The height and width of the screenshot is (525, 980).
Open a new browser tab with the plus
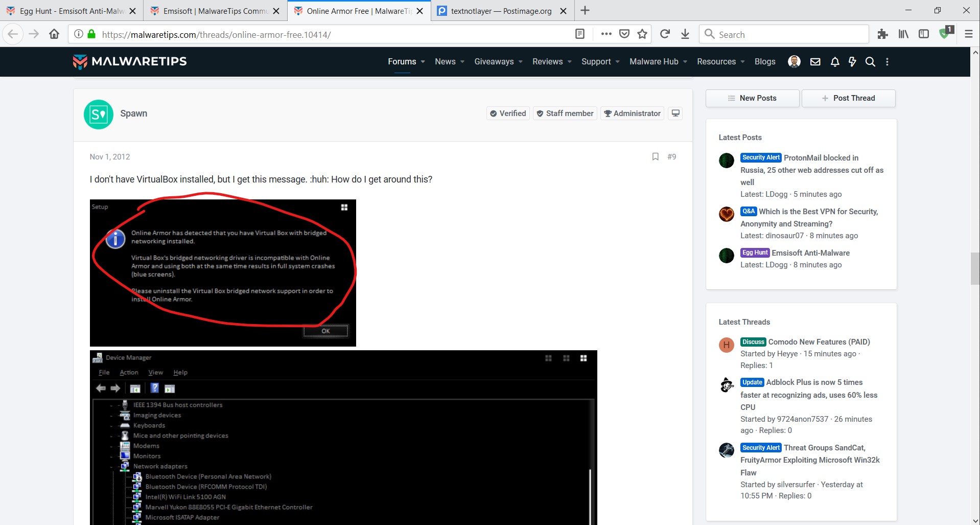coord(585,11)
